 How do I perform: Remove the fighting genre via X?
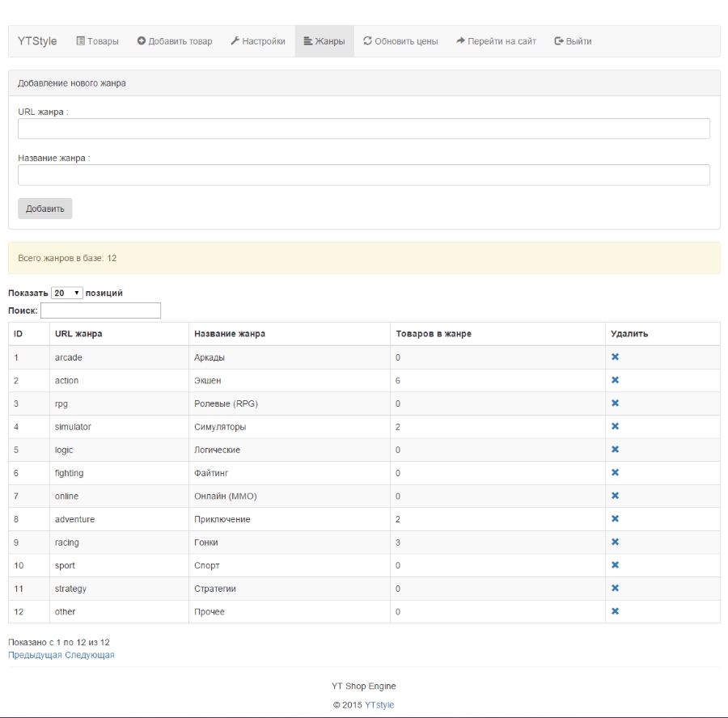[615, 472]
